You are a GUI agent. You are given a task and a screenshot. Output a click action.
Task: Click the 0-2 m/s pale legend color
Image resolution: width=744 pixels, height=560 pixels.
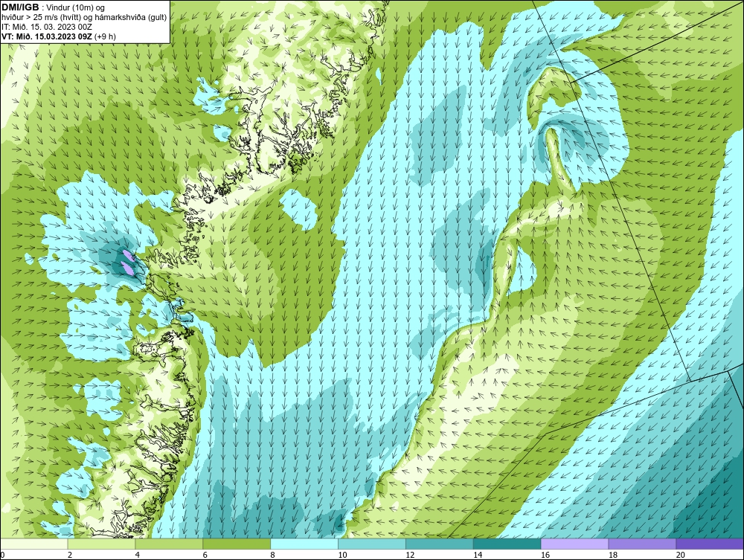pyautogui.click(x=33, y=544)
